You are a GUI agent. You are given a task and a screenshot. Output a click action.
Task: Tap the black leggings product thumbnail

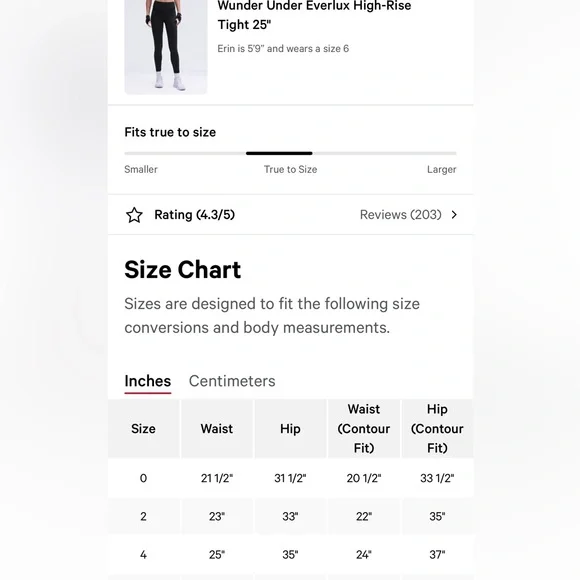pos(166,47)
